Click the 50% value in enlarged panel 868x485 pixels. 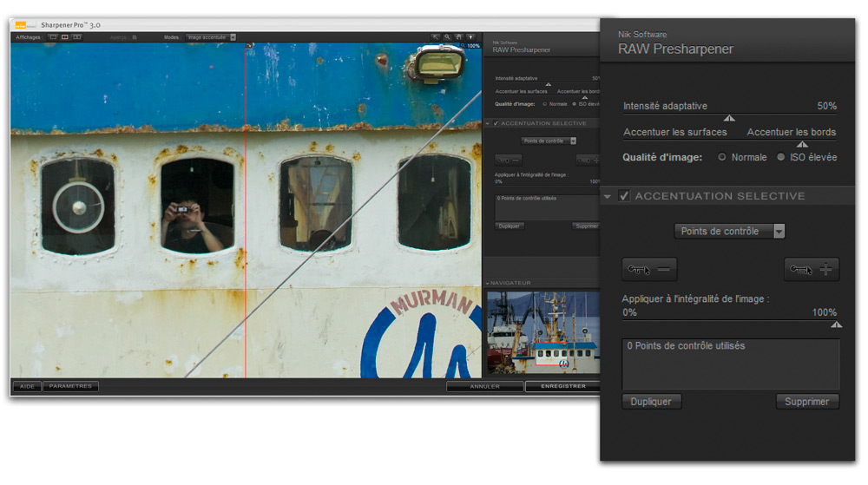826,106
